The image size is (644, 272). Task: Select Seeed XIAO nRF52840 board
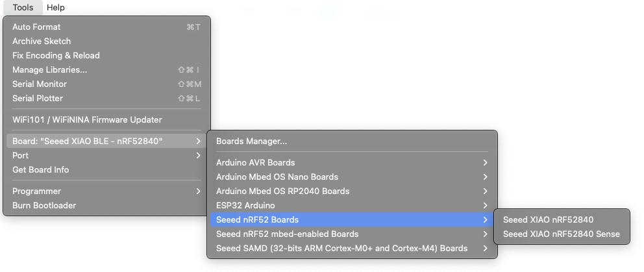562,220
